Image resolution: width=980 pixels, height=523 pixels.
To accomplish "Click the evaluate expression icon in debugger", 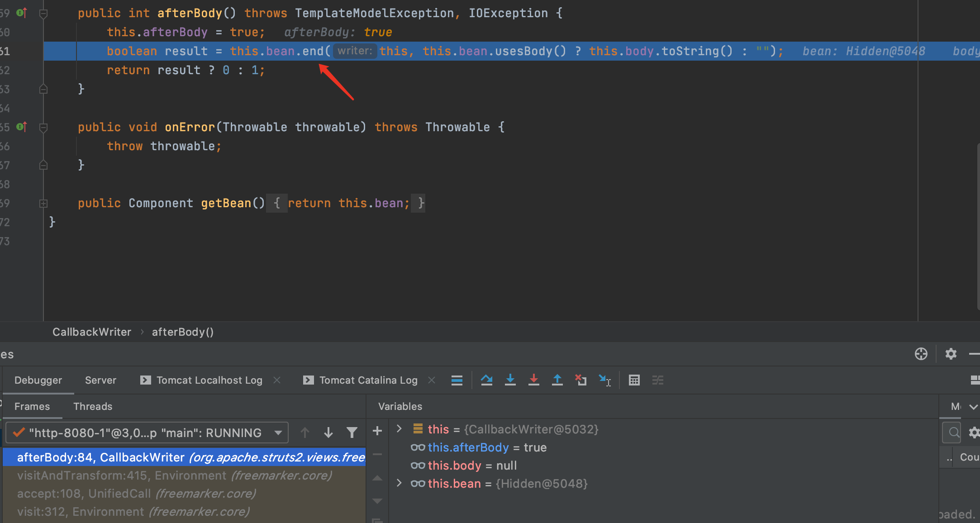I will (633, 380).
